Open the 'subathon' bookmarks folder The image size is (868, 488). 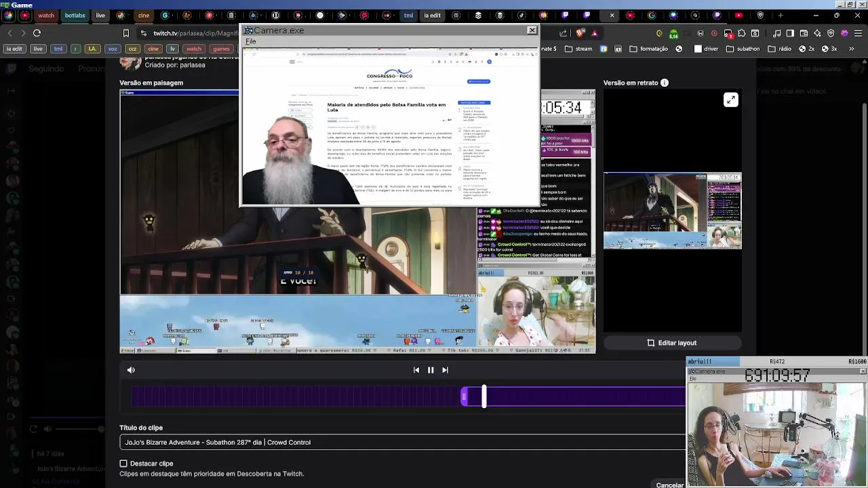[x=743, y=49]
